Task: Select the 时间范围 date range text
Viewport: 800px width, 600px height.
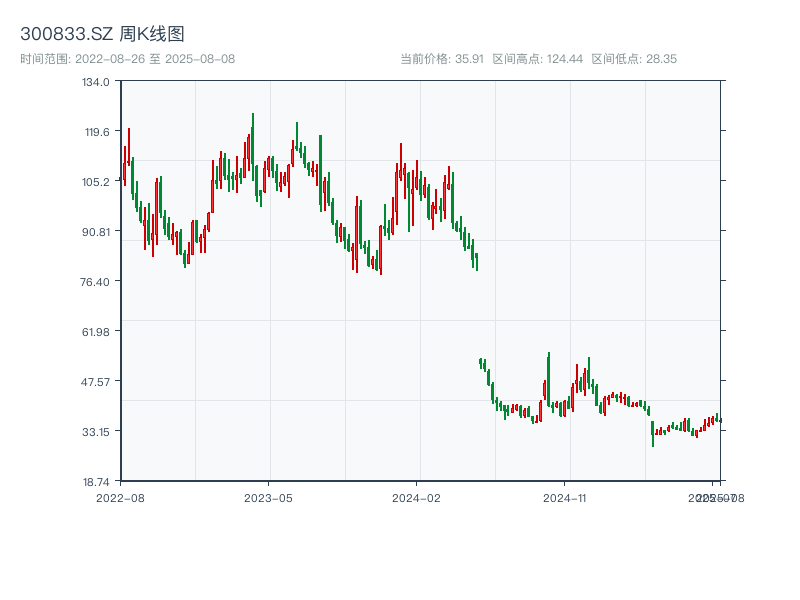Action: [x=127, y=59]
